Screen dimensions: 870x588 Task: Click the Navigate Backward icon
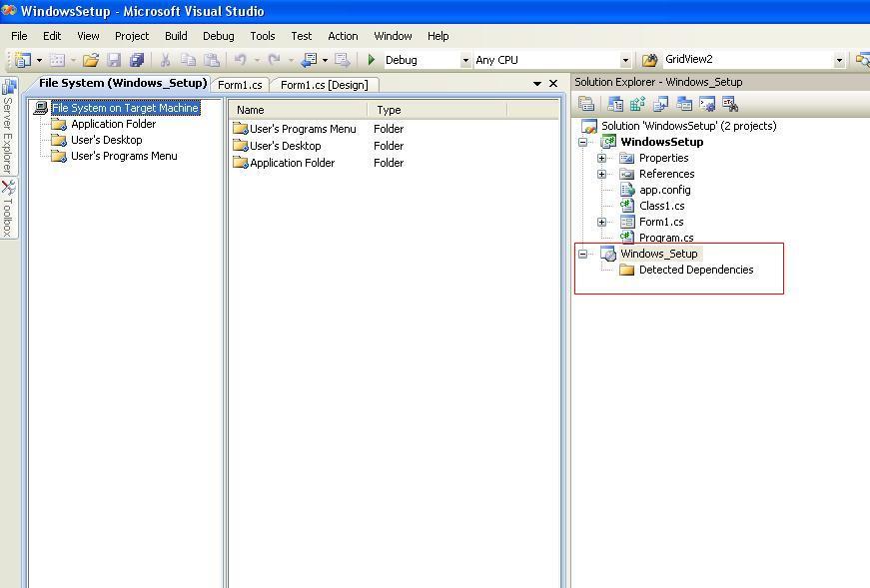(x=309, y=59)
